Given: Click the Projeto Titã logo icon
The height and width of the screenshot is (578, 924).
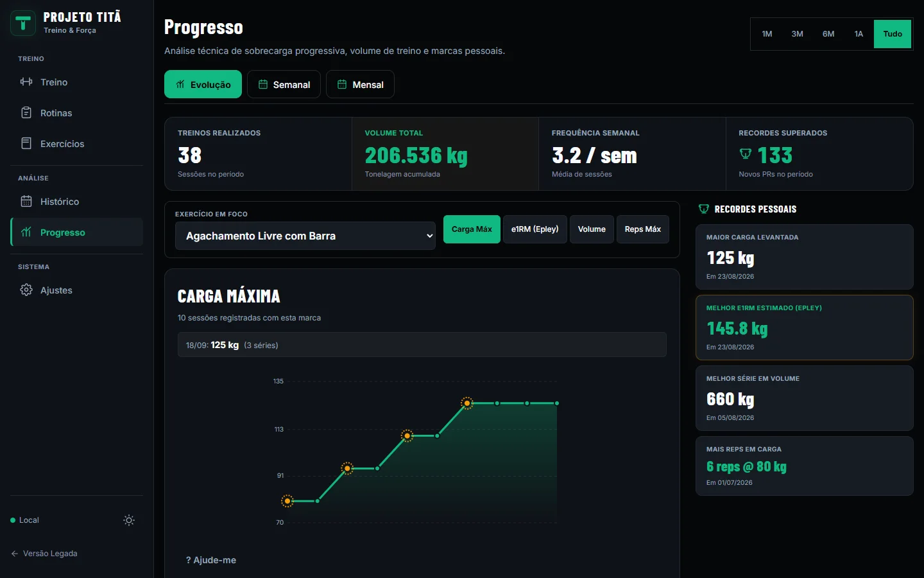Looking at the screenshot, I should [x=23, y=23].
